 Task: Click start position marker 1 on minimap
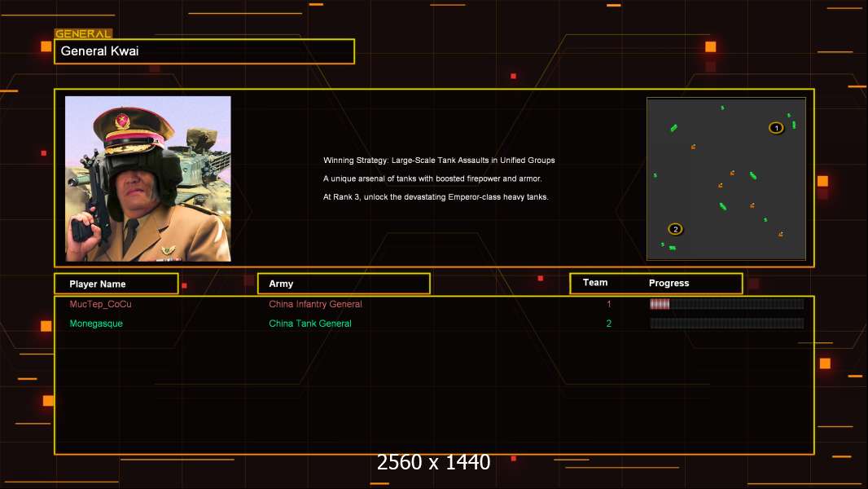(x=776, y=128)
